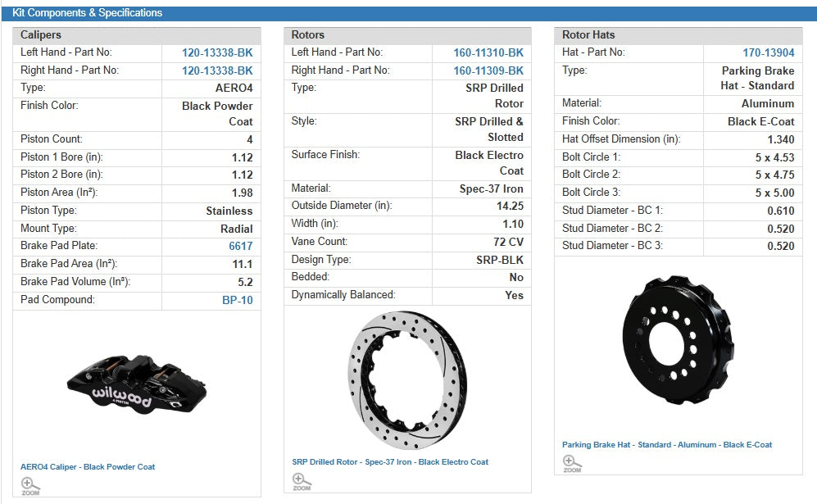This screenshot has height=504, width=817.
Task: Open the right hand caliper part 120-13338-BK link
Action: [x=217, y=70]
